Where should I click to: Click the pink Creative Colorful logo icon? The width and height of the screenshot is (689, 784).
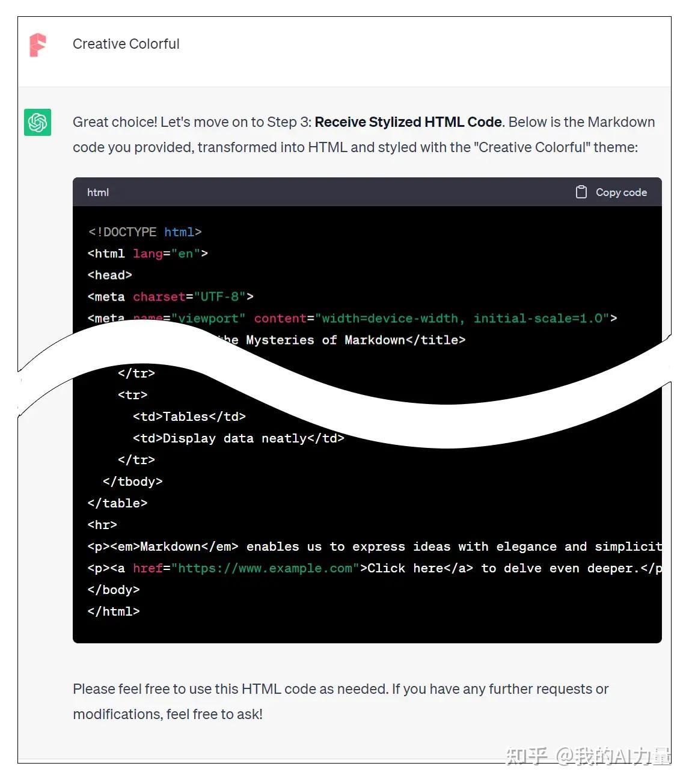click(37, 44)
